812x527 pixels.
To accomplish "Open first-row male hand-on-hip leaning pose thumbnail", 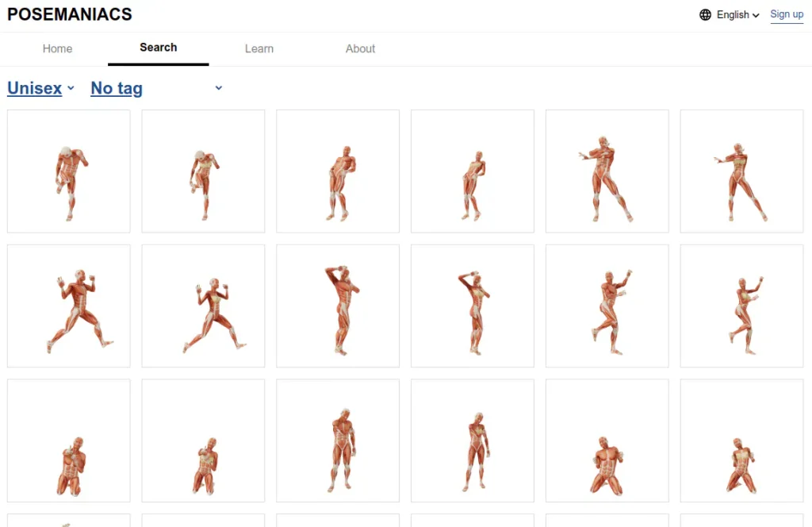I will point(338,171).
